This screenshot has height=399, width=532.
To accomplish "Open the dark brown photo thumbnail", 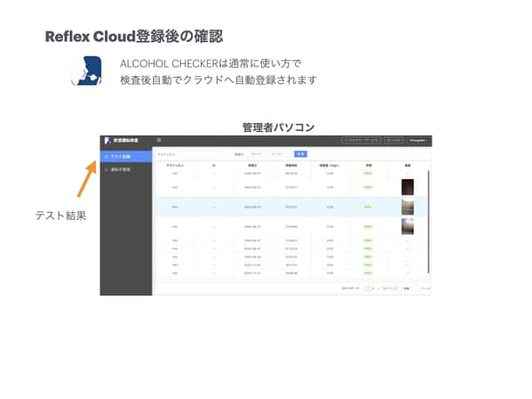I will pyautogui.click(x=407, y=187).
